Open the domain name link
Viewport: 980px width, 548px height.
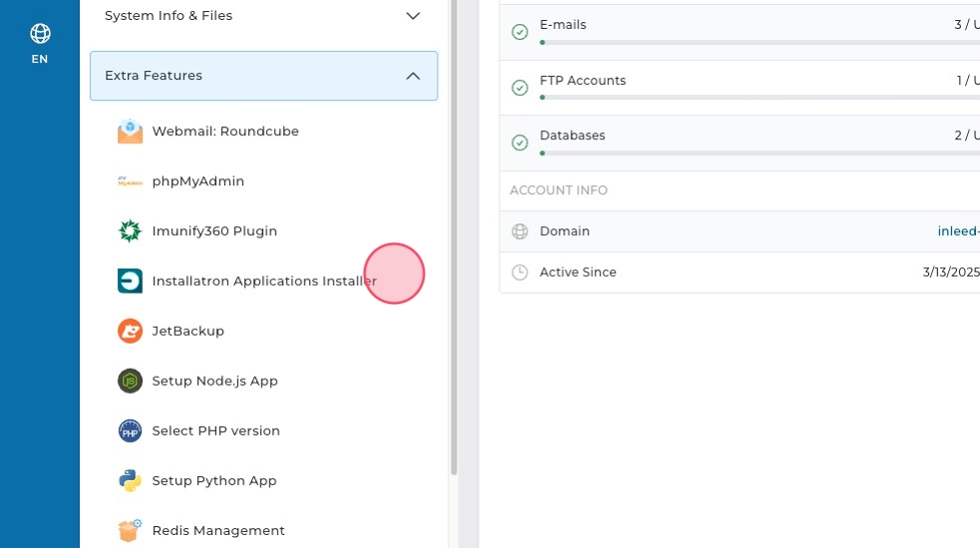pos(958,231)
